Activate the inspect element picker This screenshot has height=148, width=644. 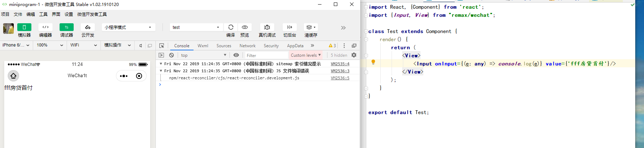[x=162, y=45]
